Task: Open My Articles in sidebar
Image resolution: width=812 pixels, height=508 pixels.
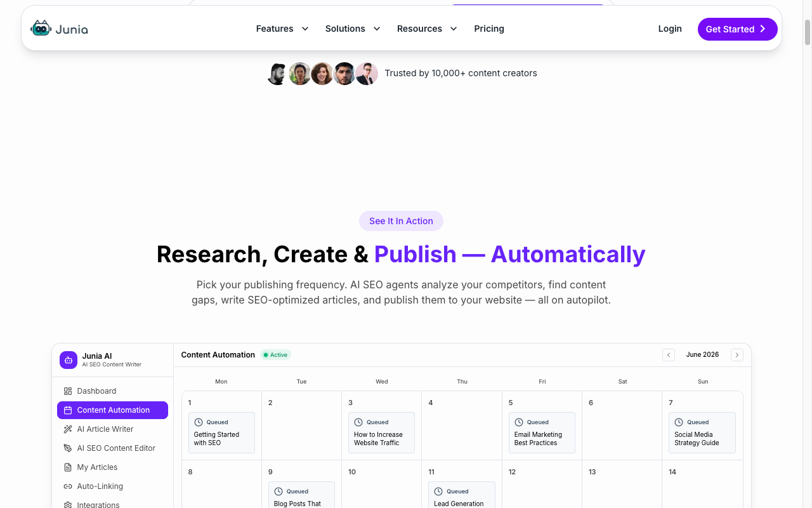Action: coord(112,467)
